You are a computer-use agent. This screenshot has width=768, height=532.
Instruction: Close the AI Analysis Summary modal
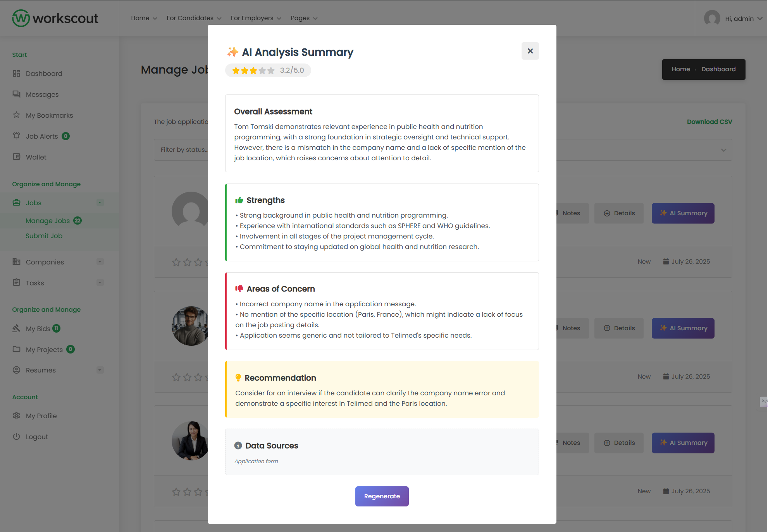(x=530, y=51)
